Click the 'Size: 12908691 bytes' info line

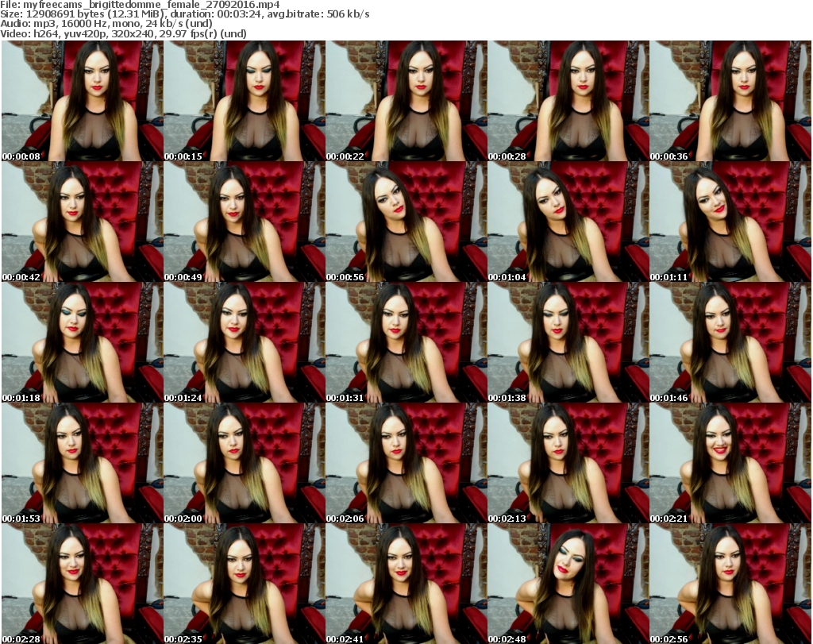tap(184, 14)
